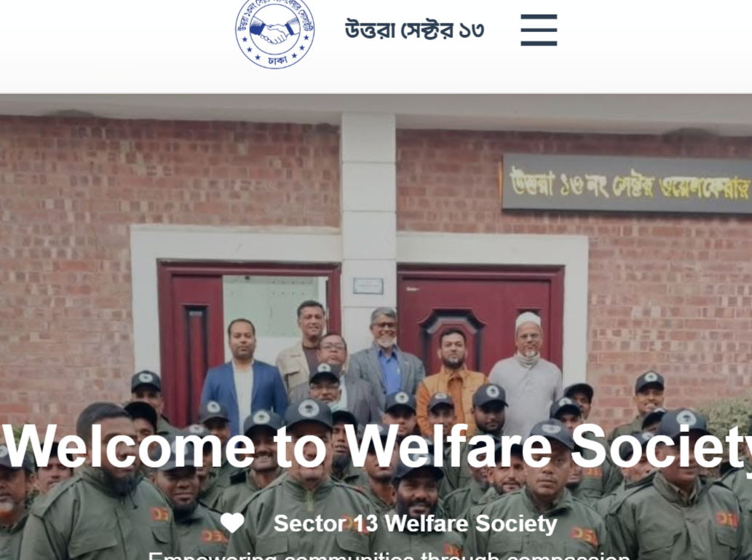Click the "Sector 13 Welfare Society" subtitle
The height and width of the screenshot is (560, 752).
tap(416, 523)
